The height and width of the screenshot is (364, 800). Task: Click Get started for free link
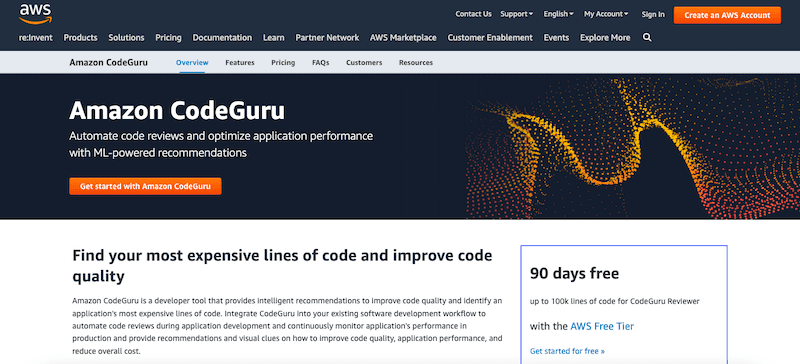[x=567, y=351]
